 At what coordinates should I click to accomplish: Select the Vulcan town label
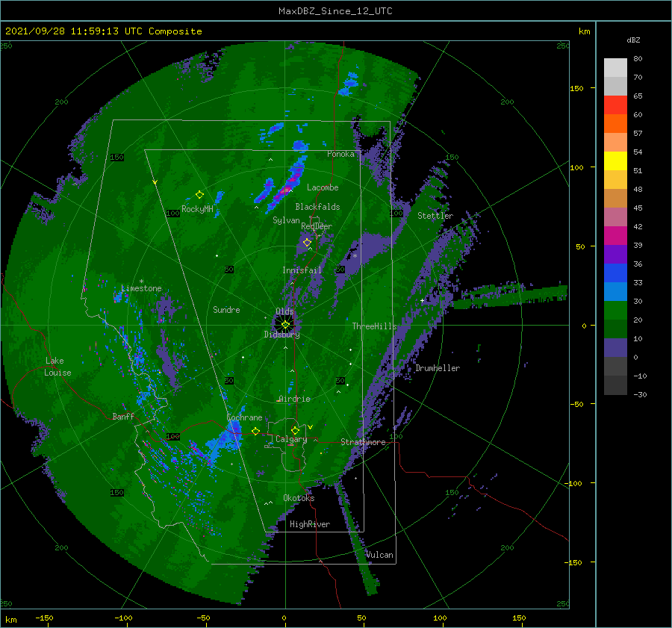[x=379, y=555]
